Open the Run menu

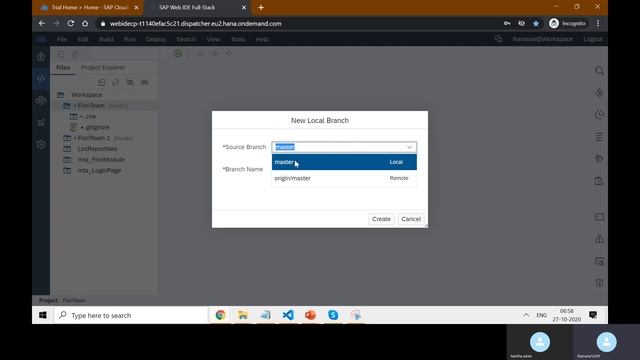click(130, 39)
